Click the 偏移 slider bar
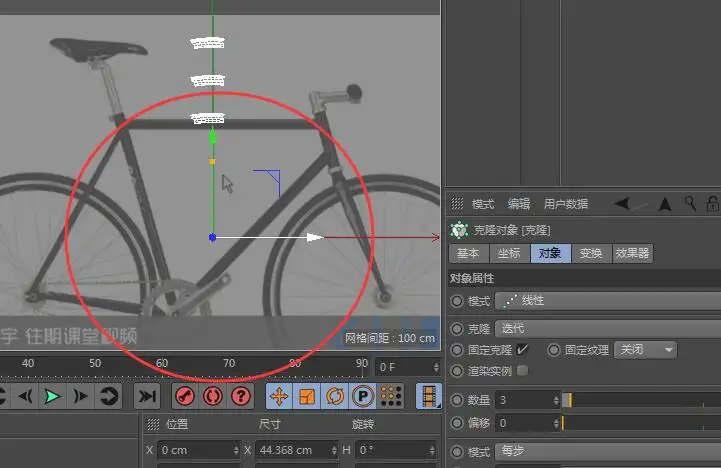This screenshot has height=468, width=721. pos(641,422)
